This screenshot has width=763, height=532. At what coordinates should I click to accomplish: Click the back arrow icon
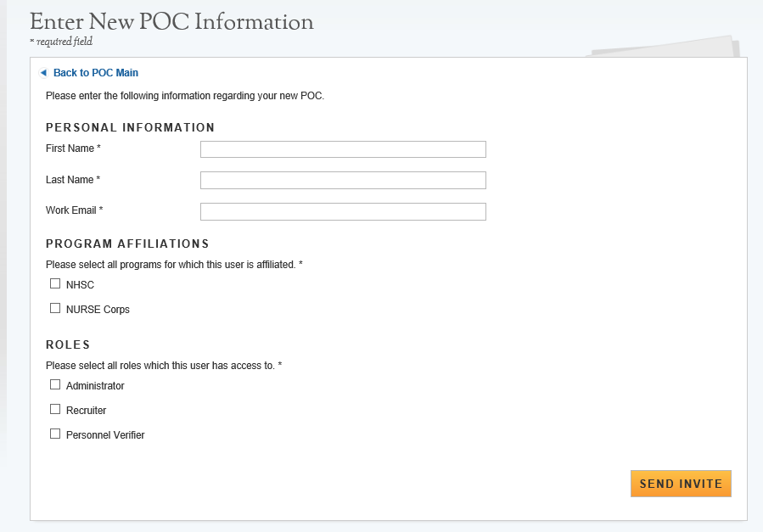tap(42, 73)
